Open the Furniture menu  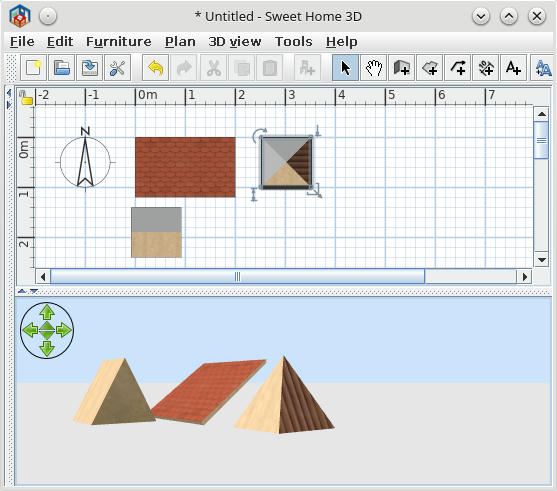tap(119, 42)
